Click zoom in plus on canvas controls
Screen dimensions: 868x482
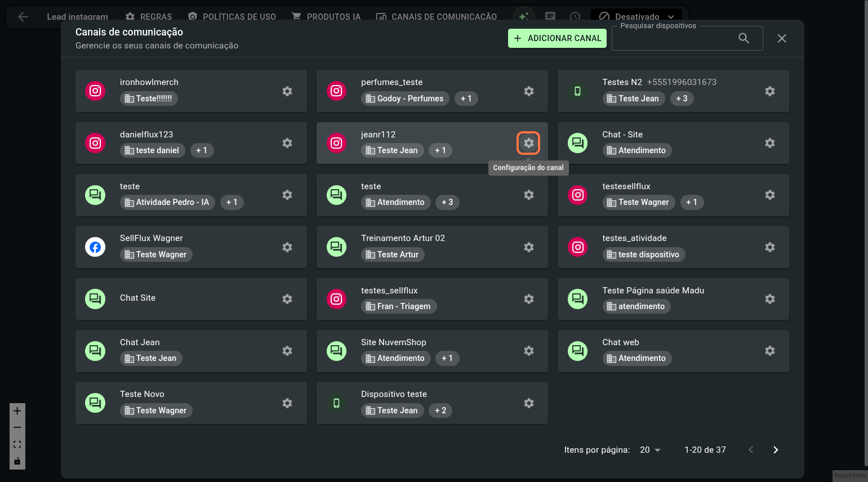point(17,411)
